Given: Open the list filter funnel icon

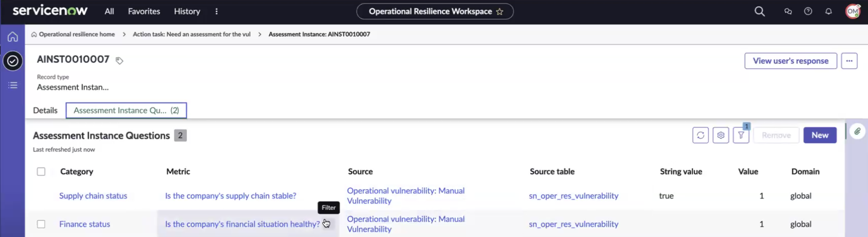Looking at the screenshot, I should click(x=741, y=135).
